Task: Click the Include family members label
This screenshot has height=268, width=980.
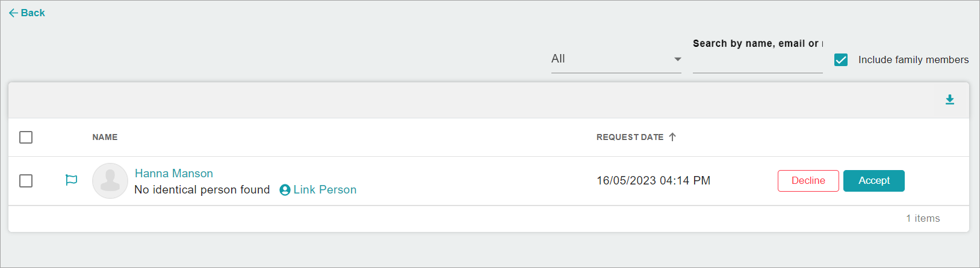Action: tap(914, 59)
